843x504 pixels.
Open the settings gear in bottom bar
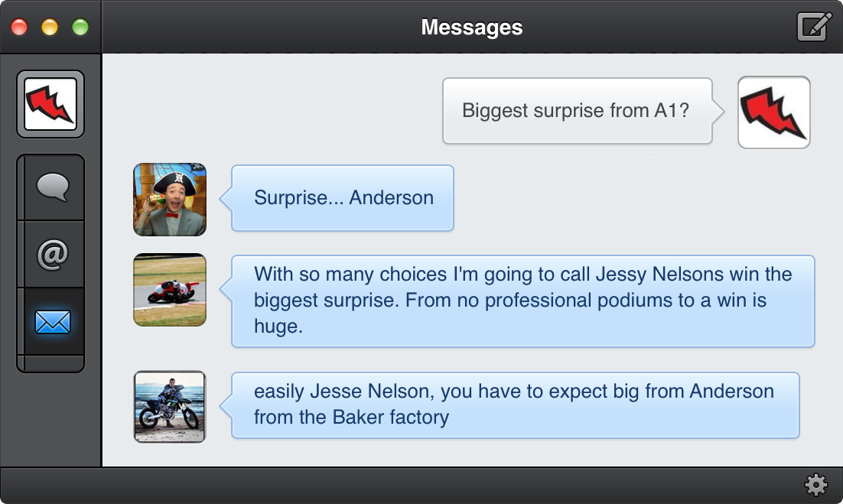point(815,485)
